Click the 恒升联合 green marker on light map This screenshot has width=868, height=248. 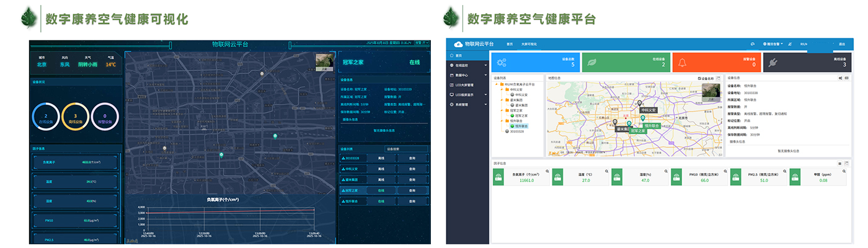click(643, 118)
